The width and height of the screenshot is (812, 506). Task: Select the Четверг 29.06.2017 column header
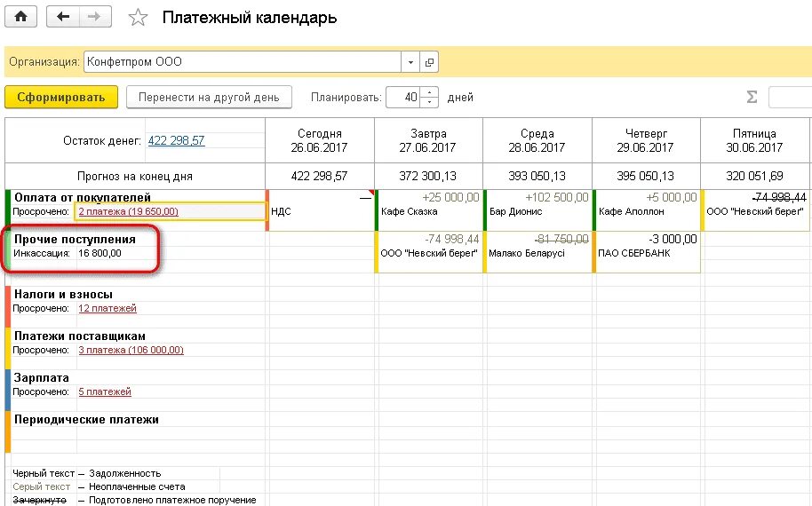coord(646,140)
